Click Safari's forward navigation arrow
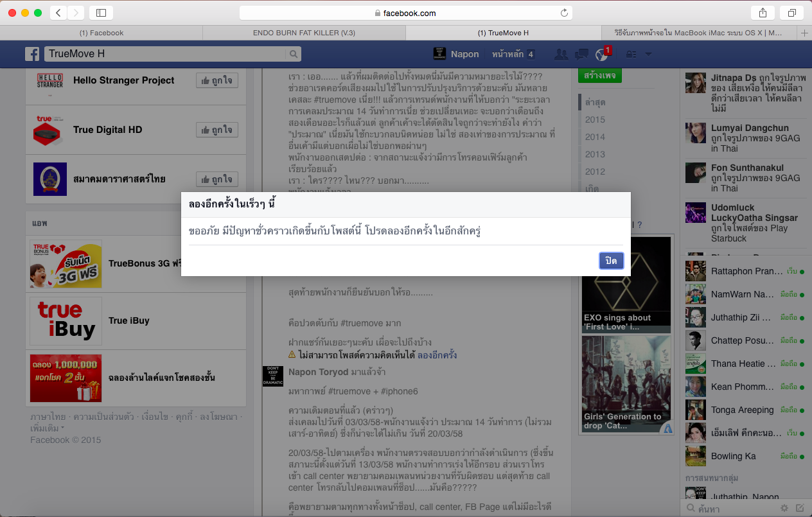This screenshot has height=517, width=812. [76, 12]
